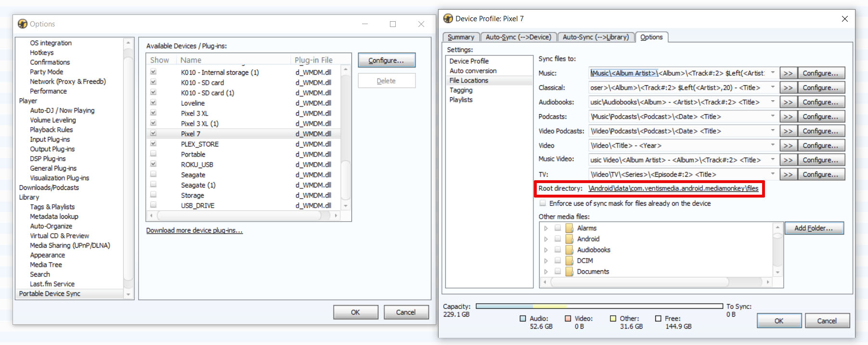Enable the Show checkbox for USB_DRIVE
Image resolution: width=868 pixels, height=345 pixels.
click(153, 205)
